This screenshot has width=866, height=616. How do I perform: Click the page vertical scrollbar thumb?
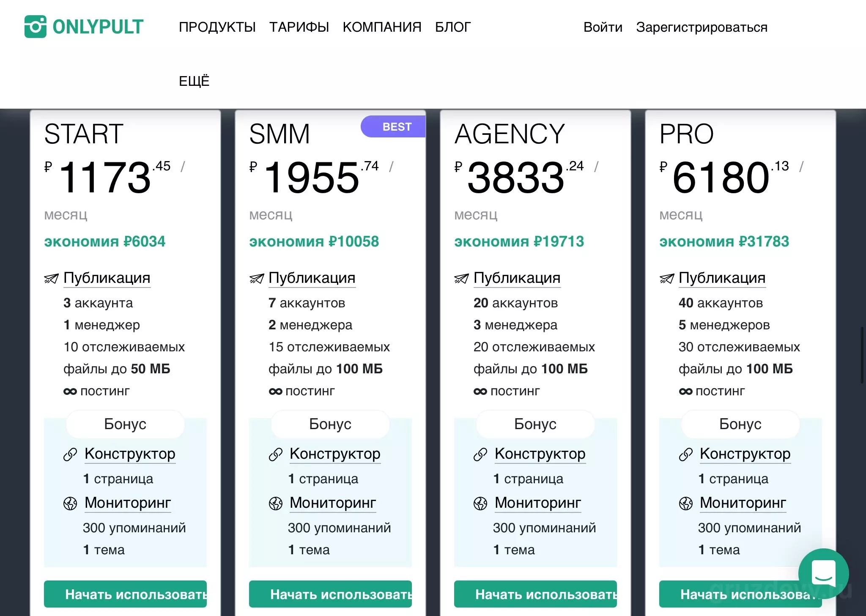coord(862,355)
